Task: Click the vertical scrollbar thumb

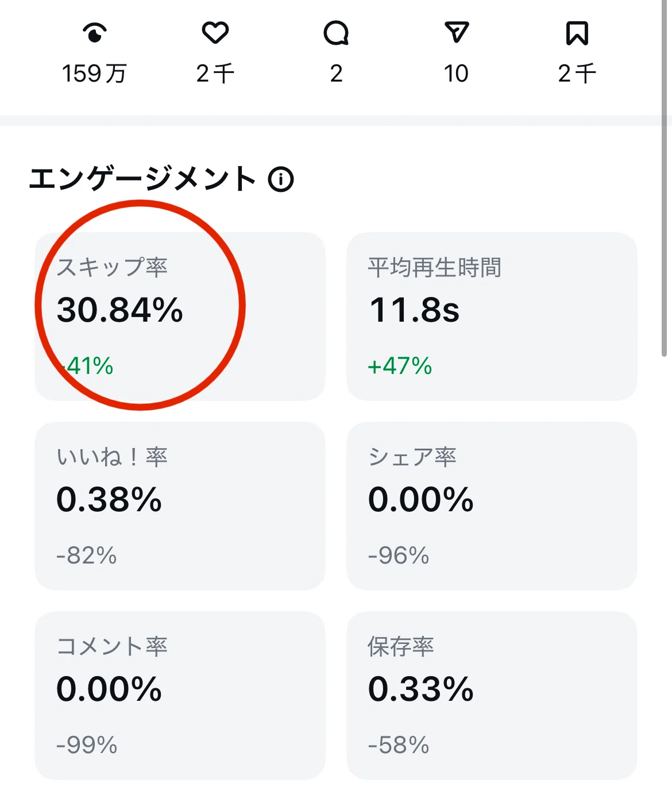Action: pos(665,178)
